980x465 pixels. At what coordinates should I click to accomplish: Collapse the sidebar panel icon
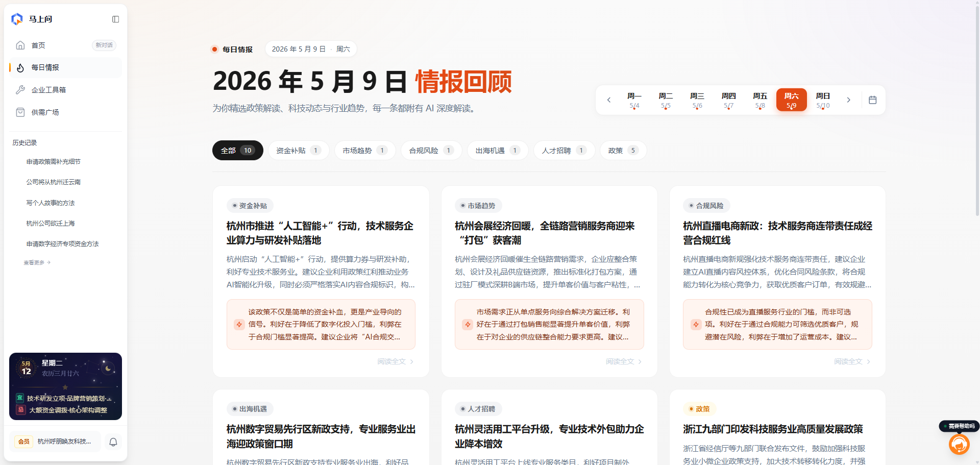point(116,19)
